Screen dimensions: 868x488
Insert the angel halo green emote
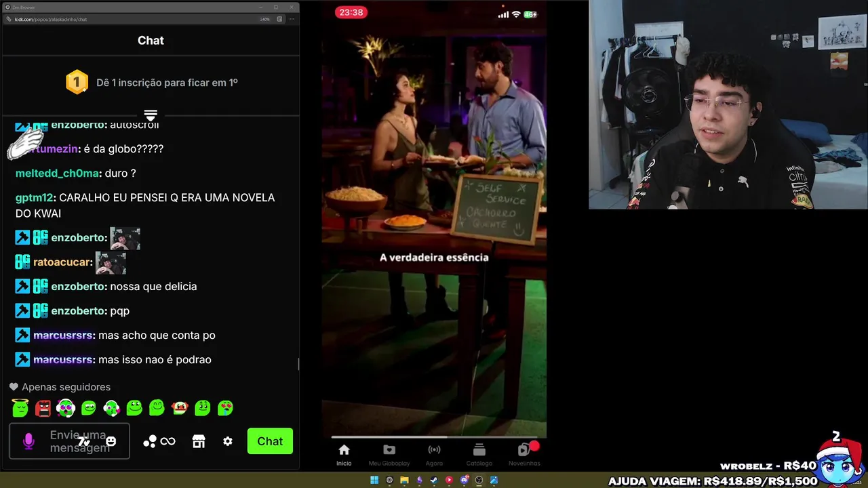tap(20, 408)
